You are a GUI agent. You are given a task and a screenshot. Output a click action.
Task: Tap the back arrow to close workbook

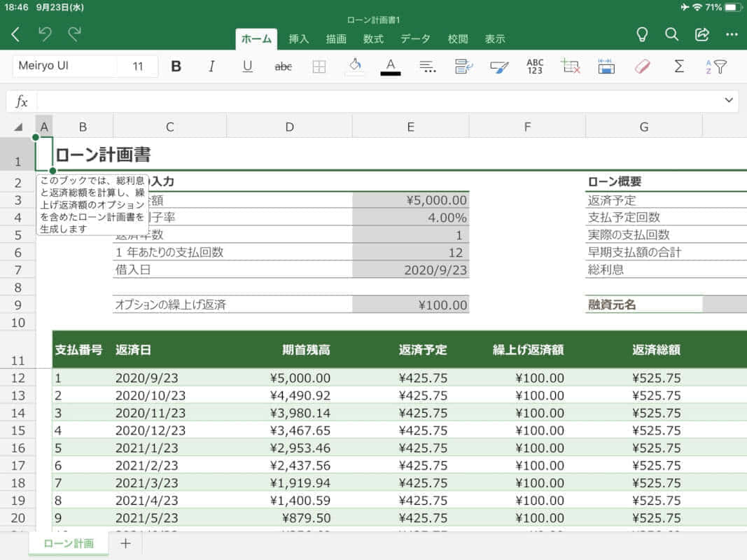[15, 34]
